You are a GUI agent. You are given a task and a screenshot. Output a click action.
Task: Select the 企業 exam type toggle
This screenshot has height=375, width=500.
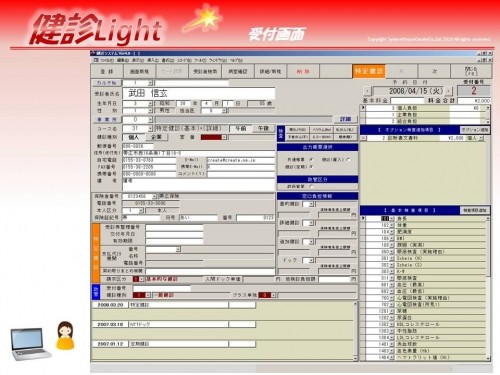pos(156,137)
